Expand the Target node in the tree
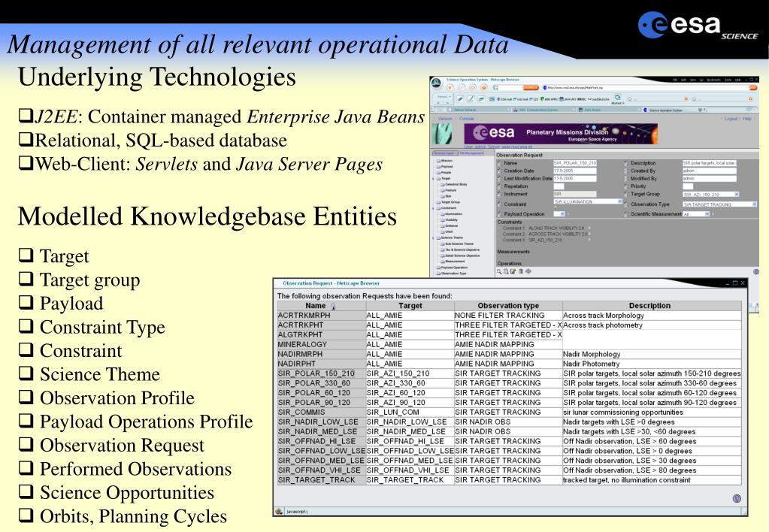 [x=433, y=179]
